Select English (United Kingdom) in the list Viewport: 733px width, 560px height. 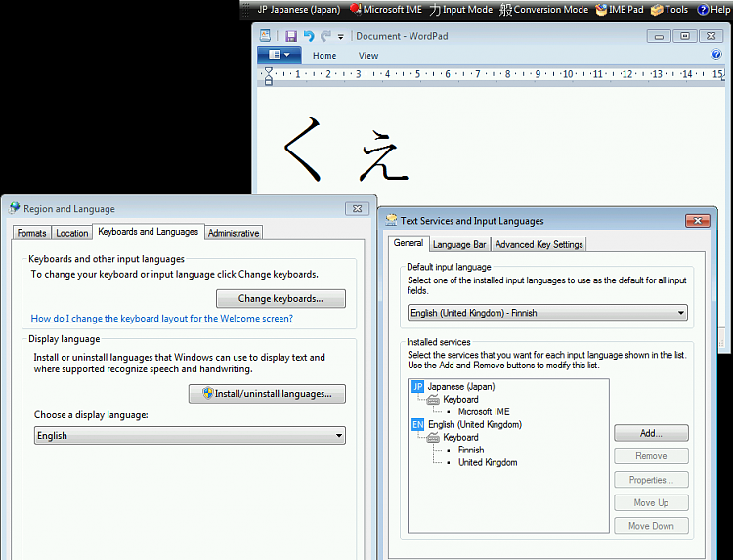point(475,424)
